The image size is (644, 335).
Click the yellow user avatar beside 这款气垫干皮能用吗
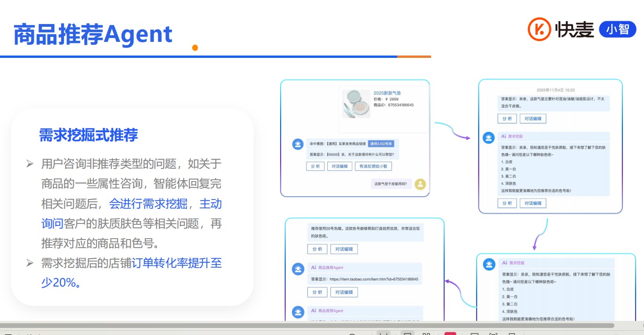pyautogui.click(x=420, y=184)
